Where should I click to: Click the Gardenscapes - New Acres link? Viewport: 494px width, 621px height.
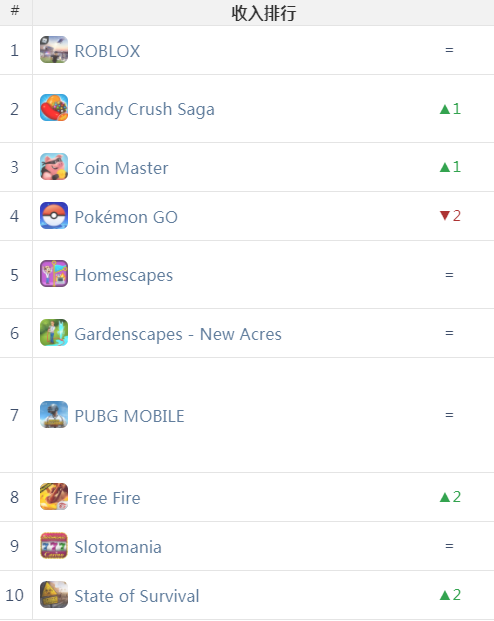pyautogui.click(x=178, y=334)
